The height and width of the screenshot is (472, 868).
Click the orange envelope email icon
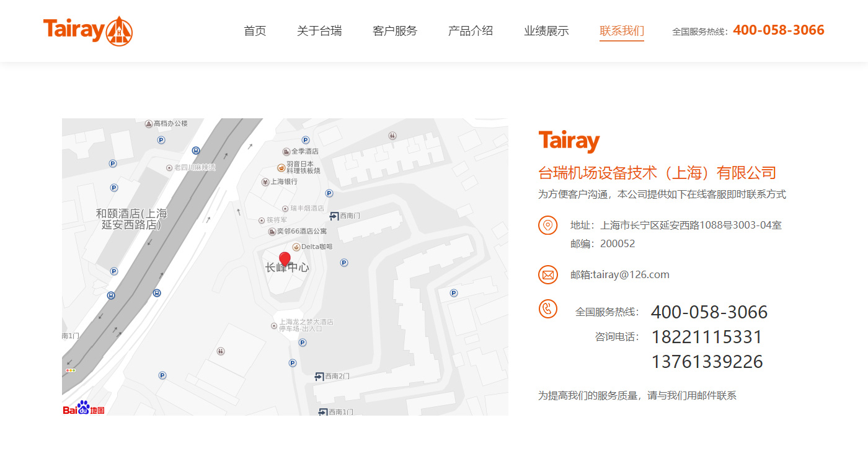[x=547, y=274]
